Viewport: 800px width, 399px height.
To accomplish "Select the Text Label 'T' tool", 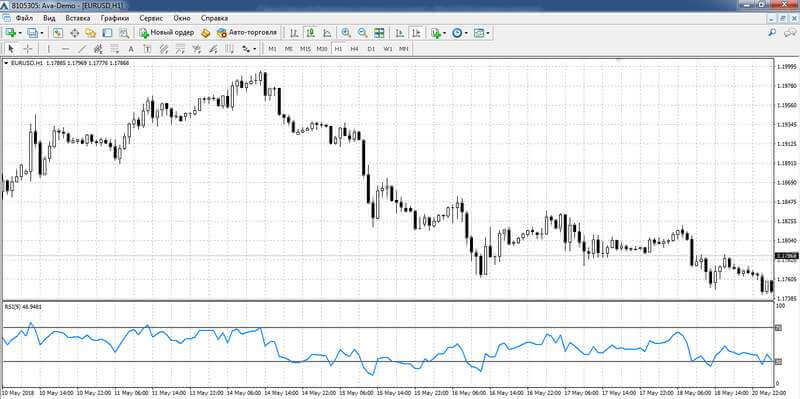I will tap(147, 49).
